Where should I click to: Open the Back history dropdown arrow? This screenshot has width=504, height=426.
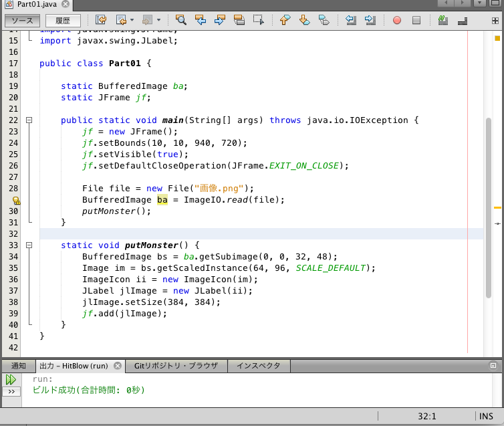132,20
